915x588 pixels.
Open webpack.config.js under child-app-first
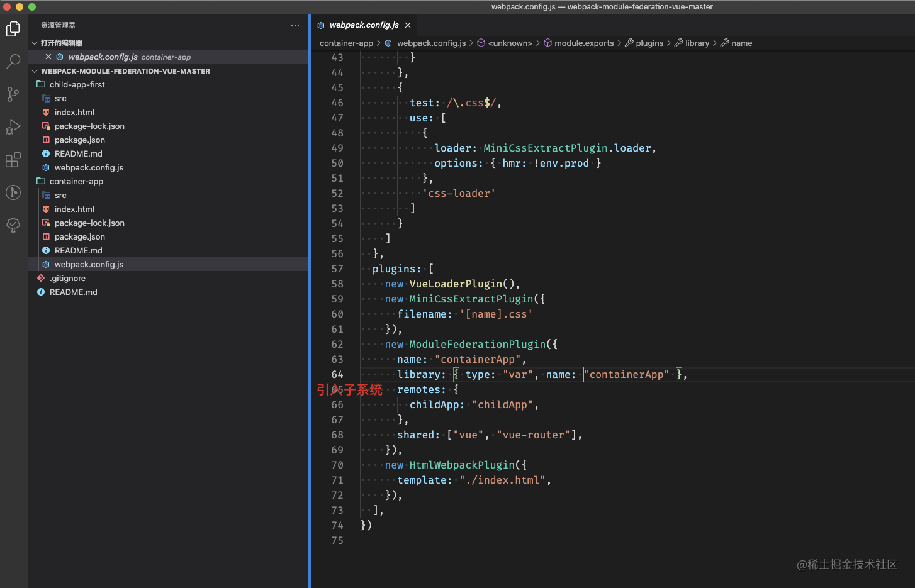(169, 167)
